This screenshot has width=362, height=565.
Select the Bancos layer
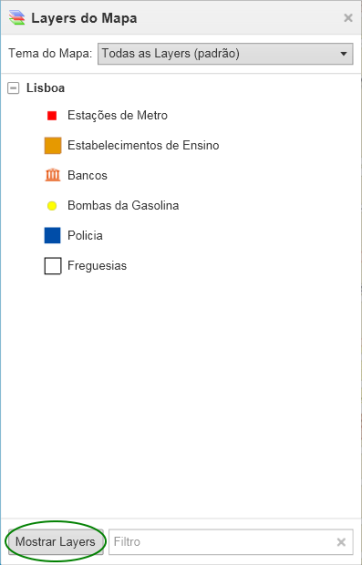[88, 175]
